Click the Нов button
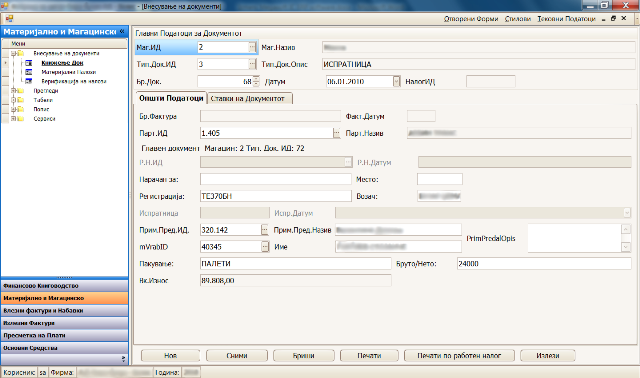This screenshot has width=640, height=378. 171,356
